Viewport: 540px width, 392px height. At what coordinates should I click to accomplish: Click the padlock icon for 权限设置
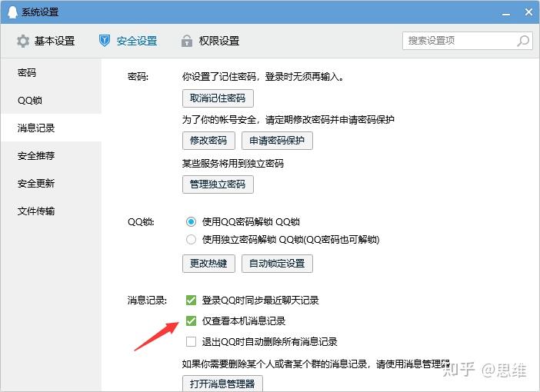(x=187, y=41)
